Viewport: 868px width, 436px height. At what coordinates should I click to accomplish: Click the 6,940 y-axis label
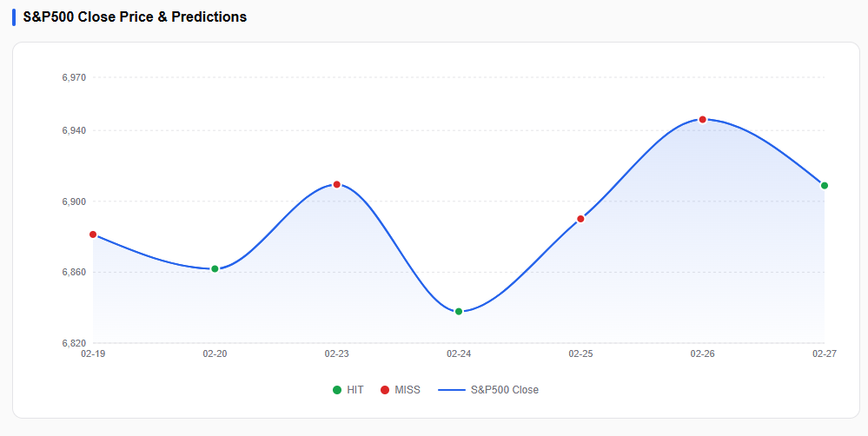point(74,130)
